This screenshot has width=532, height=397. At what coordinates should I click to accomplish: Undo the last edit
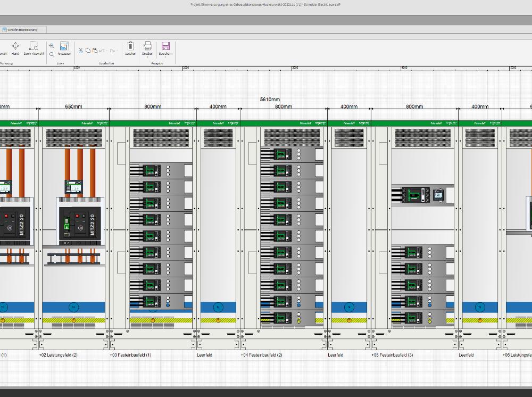(x=102, y=51)
